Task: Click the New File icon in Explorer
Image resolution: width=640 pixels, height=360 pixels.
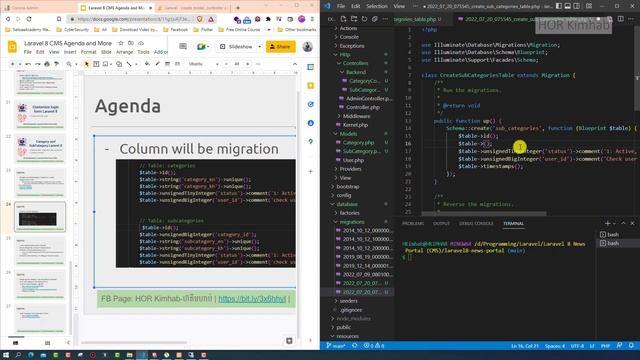Action: pos(343,19)
